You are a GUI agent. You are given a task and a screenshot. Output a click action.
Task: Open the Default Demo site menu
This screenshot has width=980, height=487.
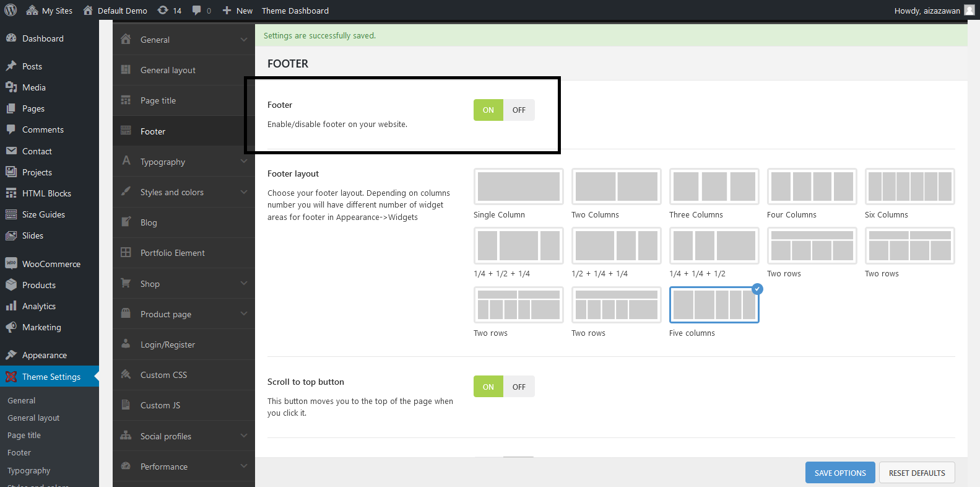coord(115,11)
